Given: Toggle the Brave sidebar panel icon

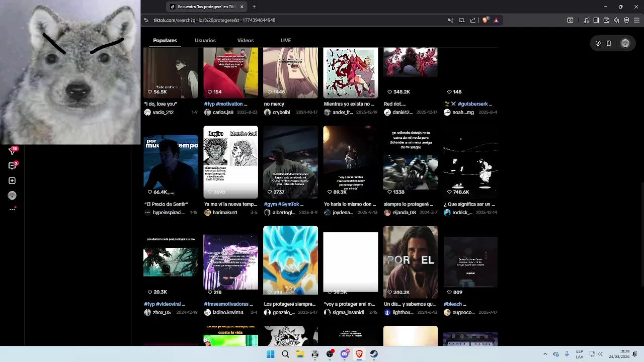Looking at the screenshot, I should (x=596, y=20).
